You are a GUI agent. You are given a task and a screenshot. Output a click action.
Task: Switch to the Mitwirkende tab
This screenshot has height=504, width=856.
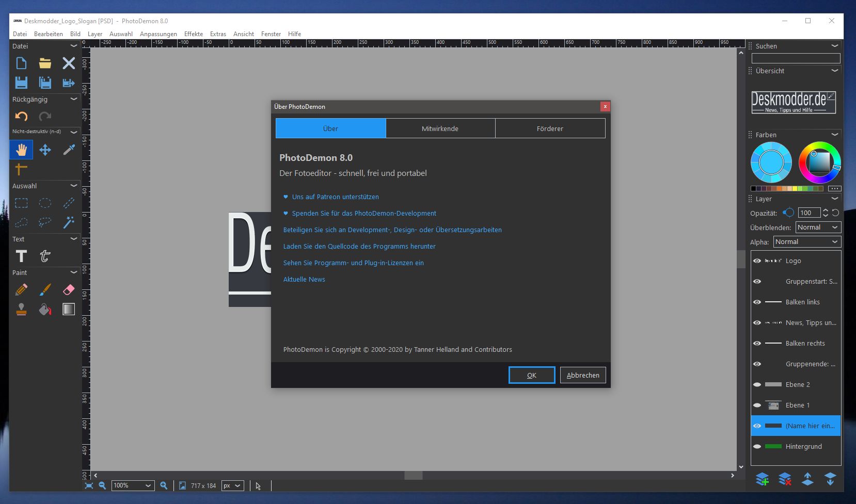tap(440, 128)
